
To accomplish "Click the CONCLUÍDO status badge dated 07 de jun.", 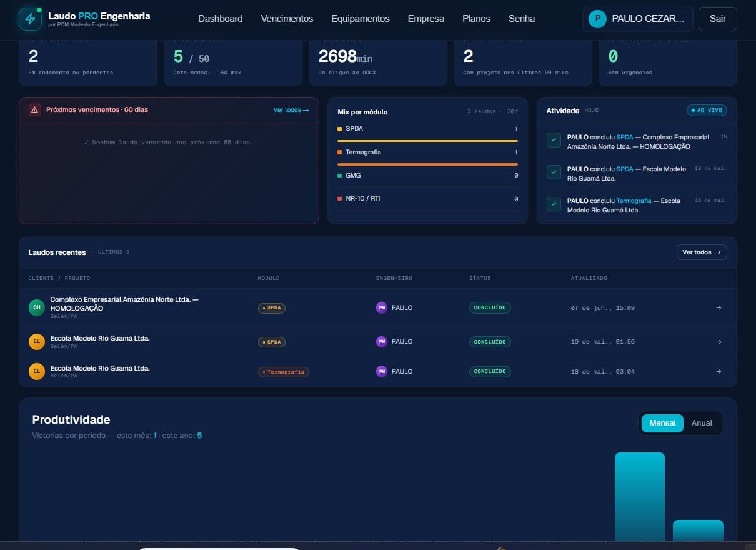I will click(x=490, y=307).
